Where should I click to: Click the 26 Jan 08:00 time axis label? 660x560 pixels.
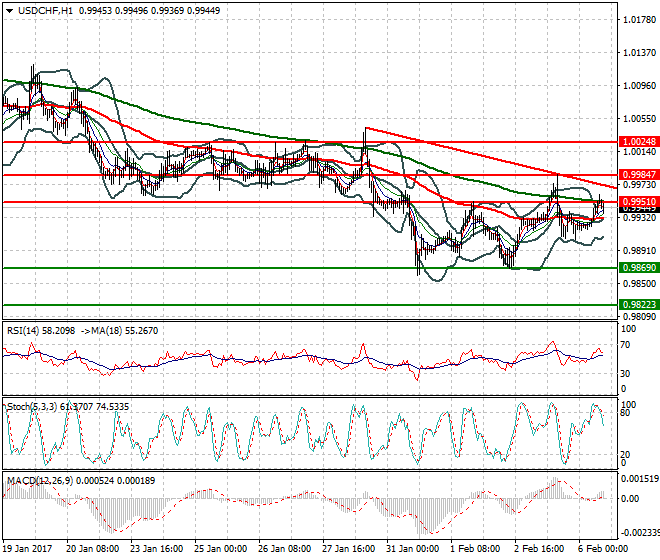coord(285,549)
